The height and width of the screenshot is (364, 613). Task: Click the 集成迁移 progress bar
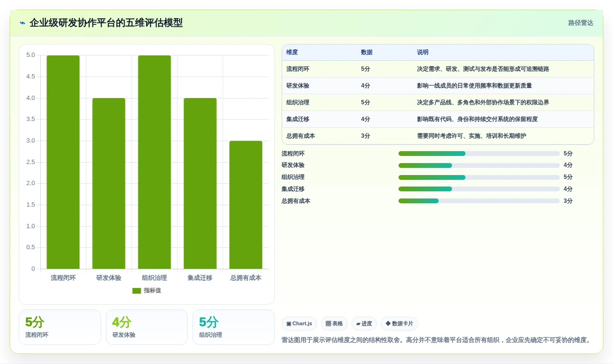[479, 189]
